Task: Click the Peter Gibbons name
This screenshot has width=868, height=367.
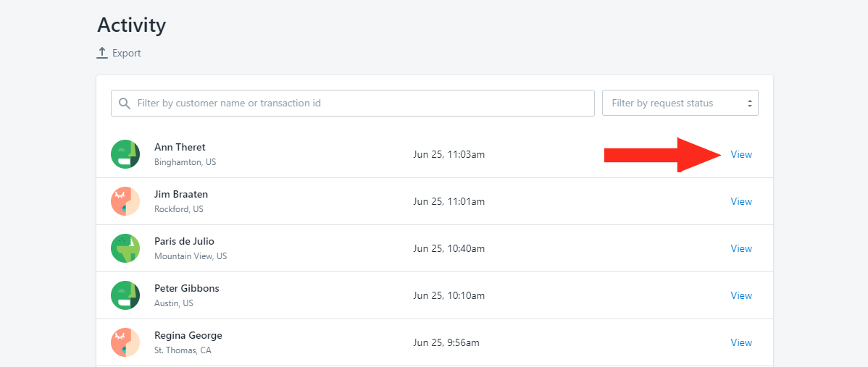Action: pos(186,288)
